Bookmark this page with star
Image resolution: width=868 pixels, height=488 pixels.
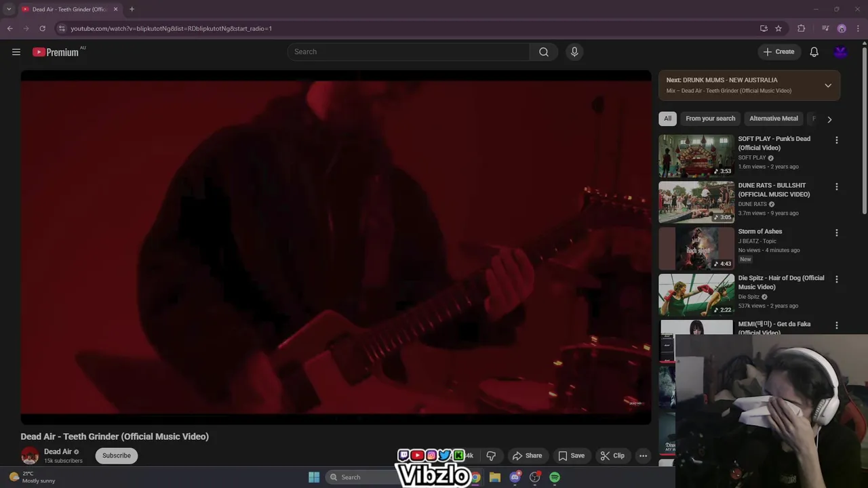(778, 28)
